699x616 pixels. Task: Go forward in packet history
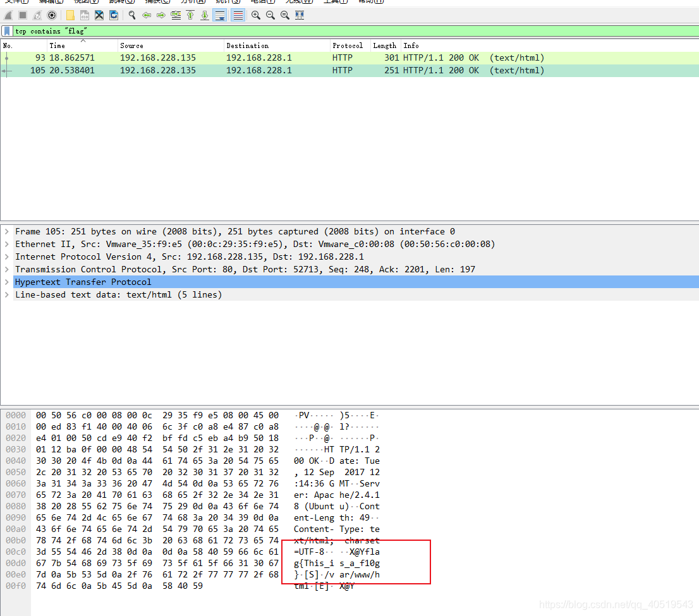point(161,16)
